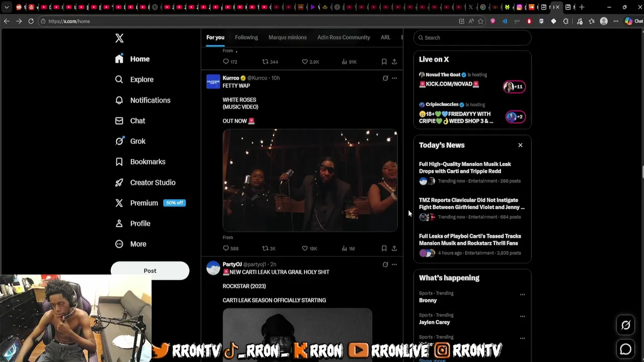Bookmark this page with the star icon

pos(480,21)
